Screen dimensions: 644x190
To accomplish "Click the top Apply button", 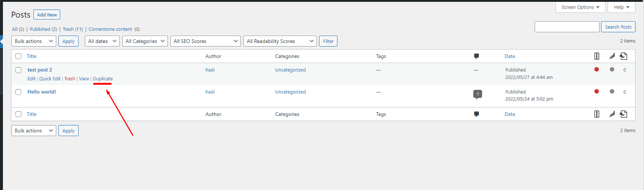I will click(x=69, y=41).
